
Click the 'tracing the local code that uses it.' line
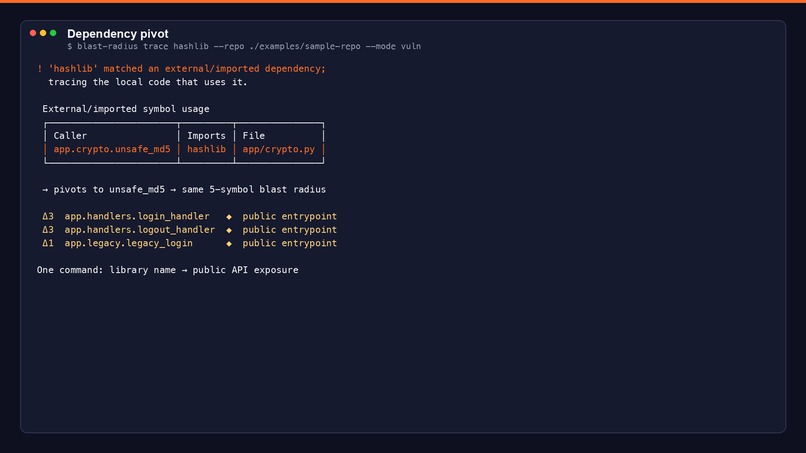click(148, 82)
